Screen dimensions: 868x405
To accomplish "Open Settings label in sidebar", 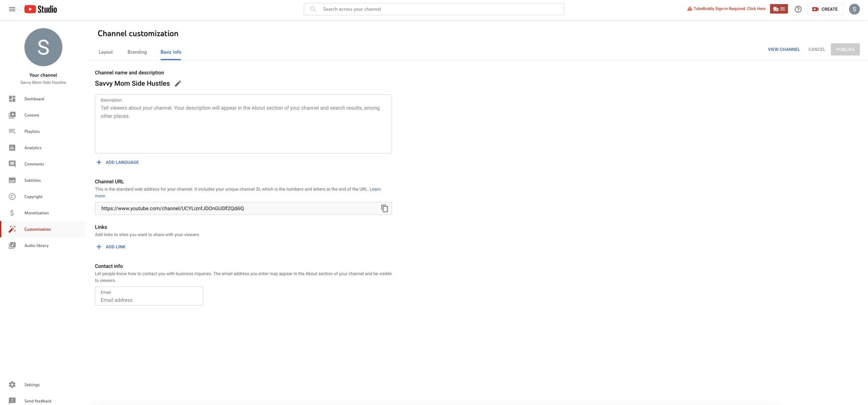I will point(32,385).
